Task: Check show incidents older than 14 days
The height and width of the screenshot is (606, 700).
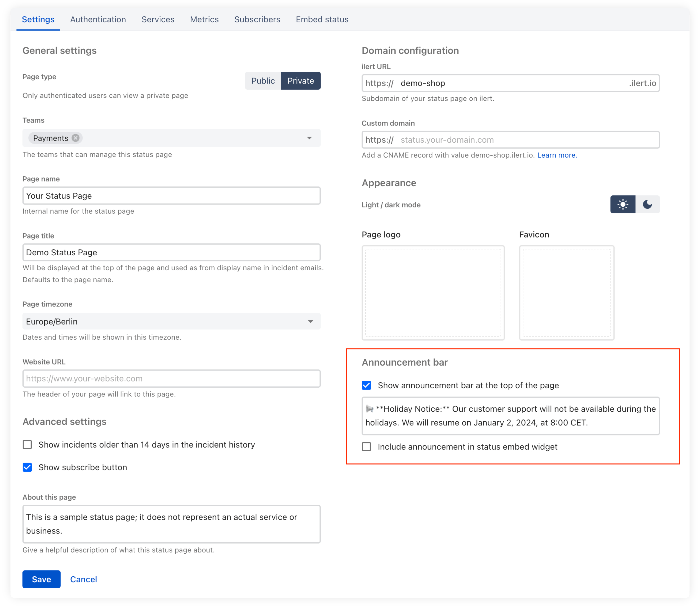Action: 28,444
